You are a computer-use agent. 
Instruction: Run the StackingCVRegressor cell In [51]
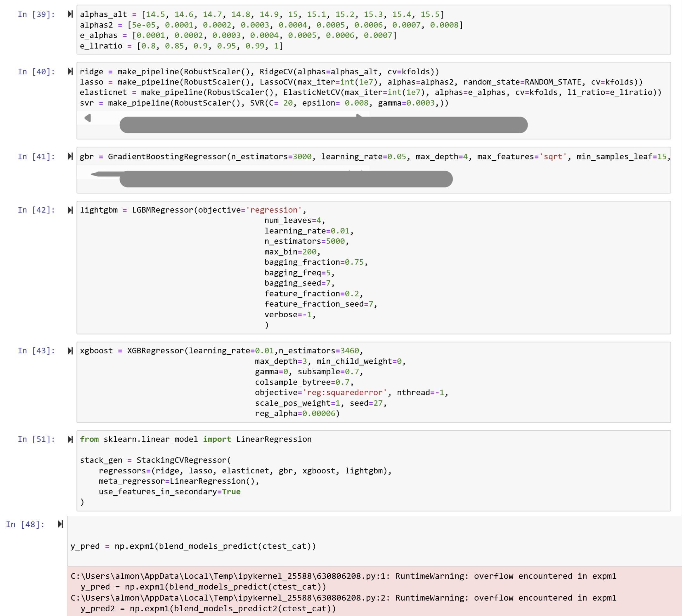[70, 439]
